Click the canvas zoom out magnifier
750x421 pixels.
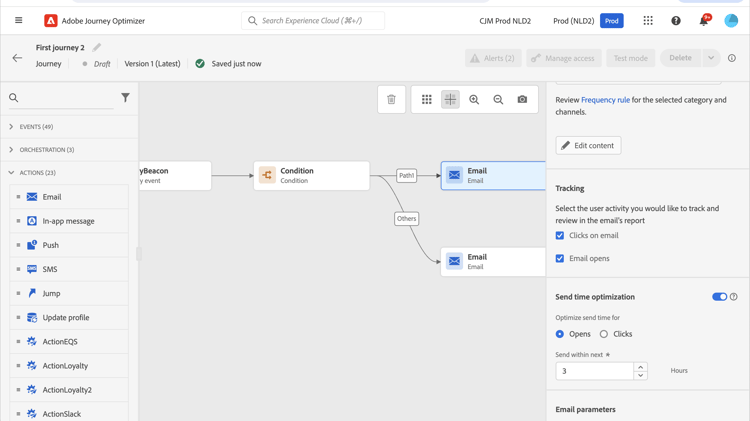498,100
